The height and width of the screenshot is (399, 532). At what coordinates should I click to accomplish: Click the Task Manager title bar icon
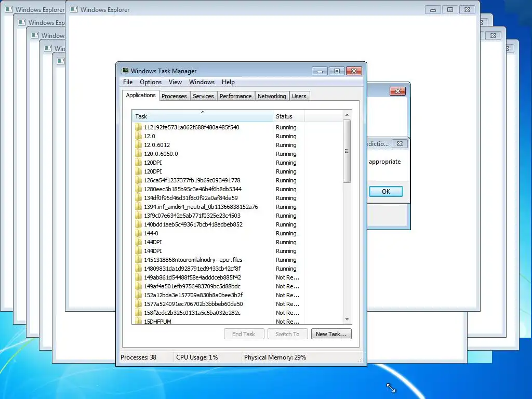tap(125, 71)
